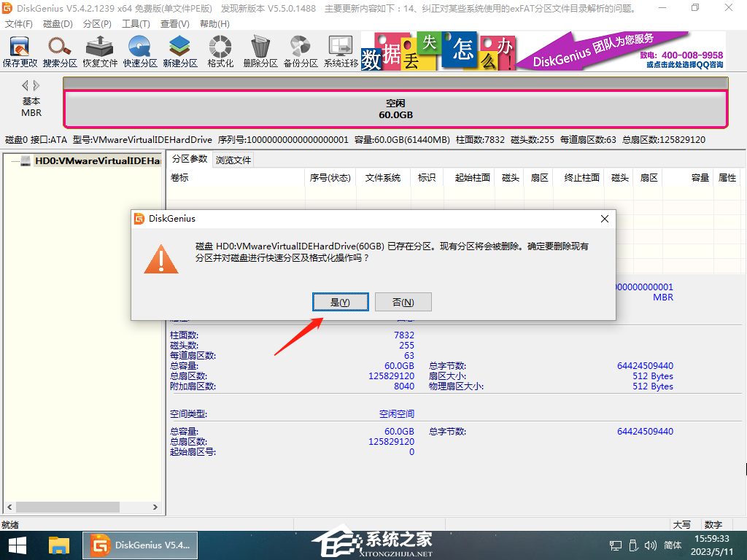The height and width of the screenshot is (560, 747).
Task: Click the 64424509440 total bytes value under 空间类型
Action: pos(645,432)
